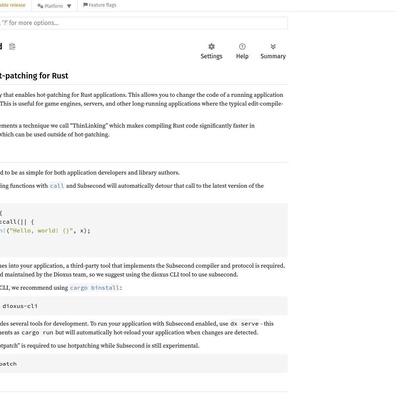Viewport: 396px width, 396px height.
Task: Click the hot-patching for Rust heading
Action: coord(34,76)
